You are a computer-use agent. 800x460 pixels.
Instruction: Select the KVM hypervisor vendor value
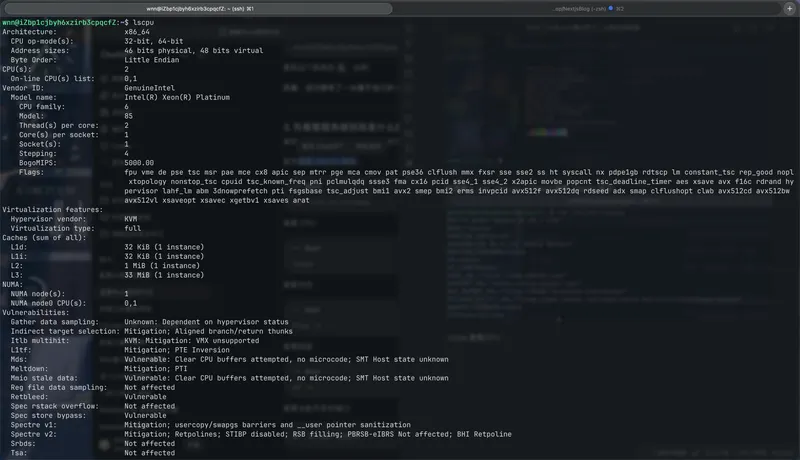point(131,219)
